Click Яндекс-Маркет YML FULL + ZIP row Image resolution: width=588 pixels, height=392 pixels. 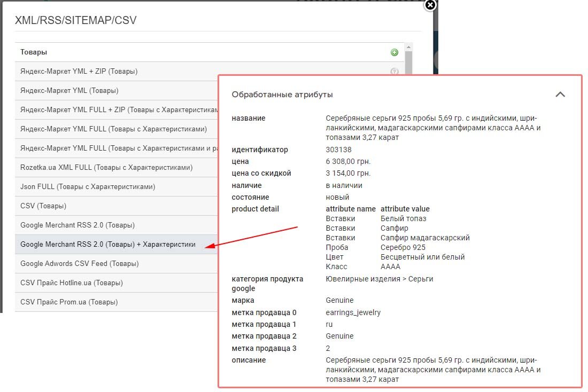pos(118,110)
